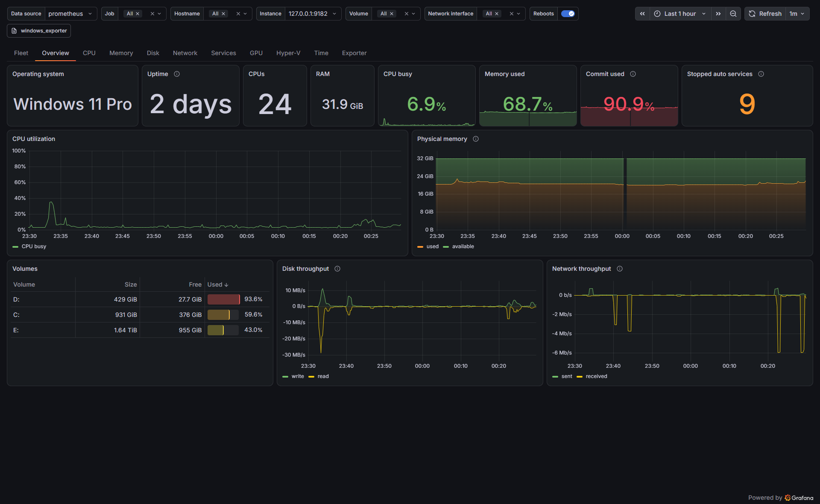The width and height of the screenshot is (820, 504).
Task: Switch to the Memory tab
Action: [121, 53]
